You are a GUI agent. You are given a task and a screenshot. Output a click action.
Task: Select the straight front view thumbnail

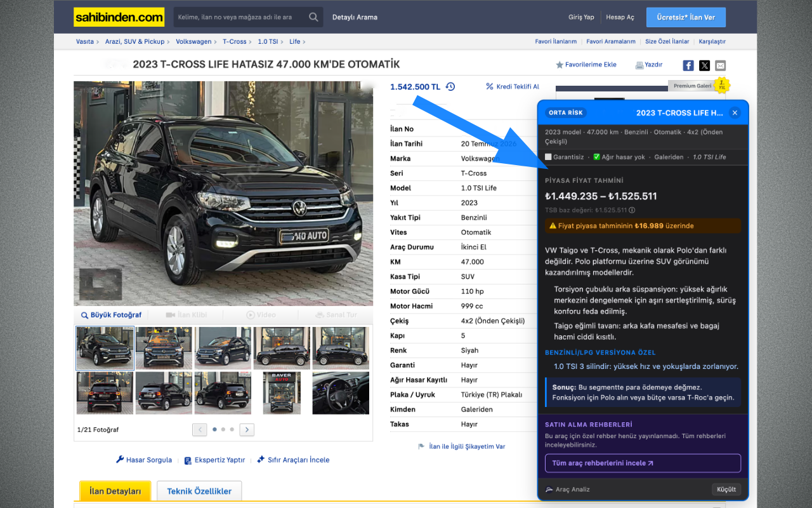[x=164, y=348]
